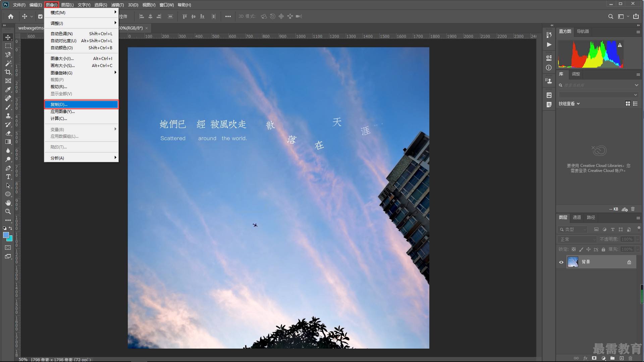Select the Dodge tool

pyautogui.click(x=8, y=159)
